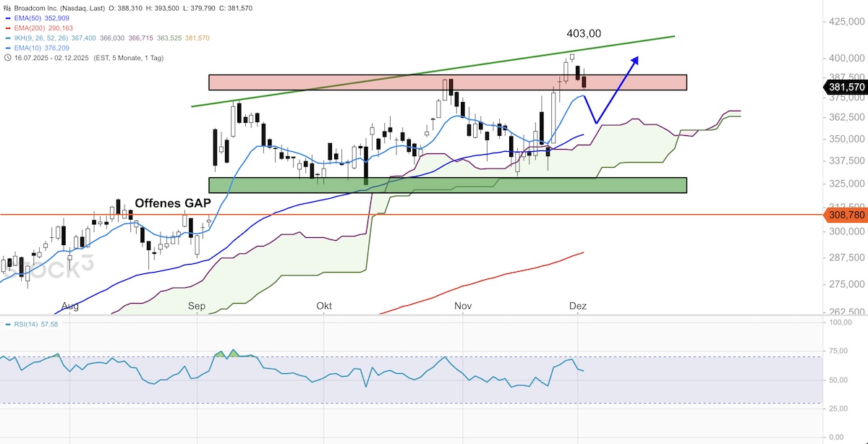This screenshot has width=868, height=444.
Task: Click the 'Nov' label on time axis
Action: coord(463,307)
